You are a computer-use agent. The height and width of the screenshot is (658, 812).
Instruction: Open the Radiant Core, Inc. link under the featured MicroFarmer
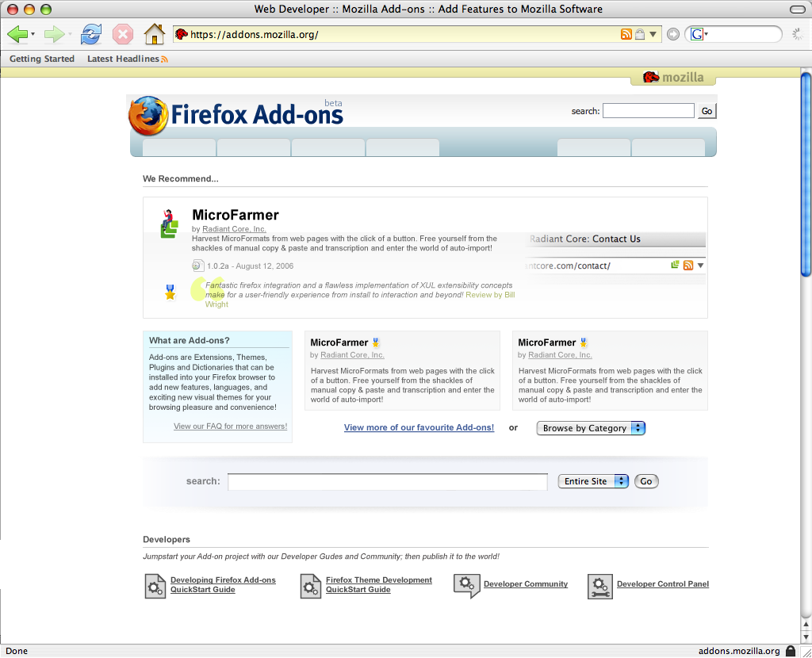[234, 229]
